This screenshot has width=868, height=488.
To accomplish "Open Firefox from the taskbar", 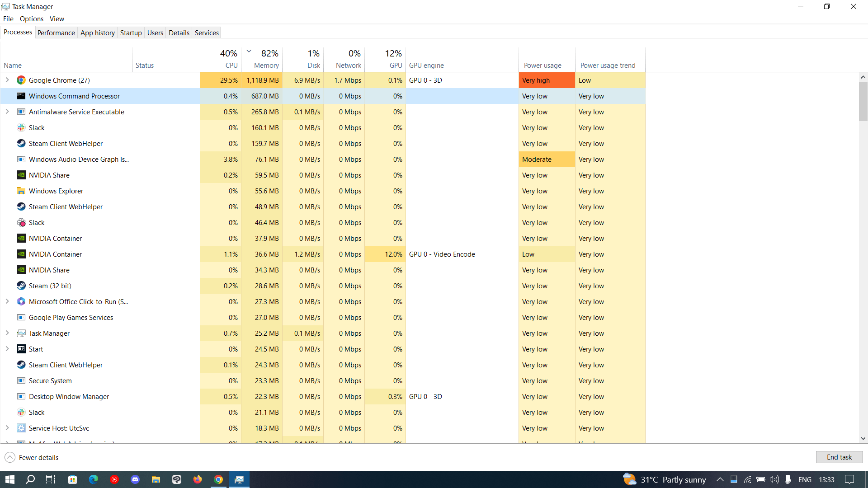I will tap(198, 479).
